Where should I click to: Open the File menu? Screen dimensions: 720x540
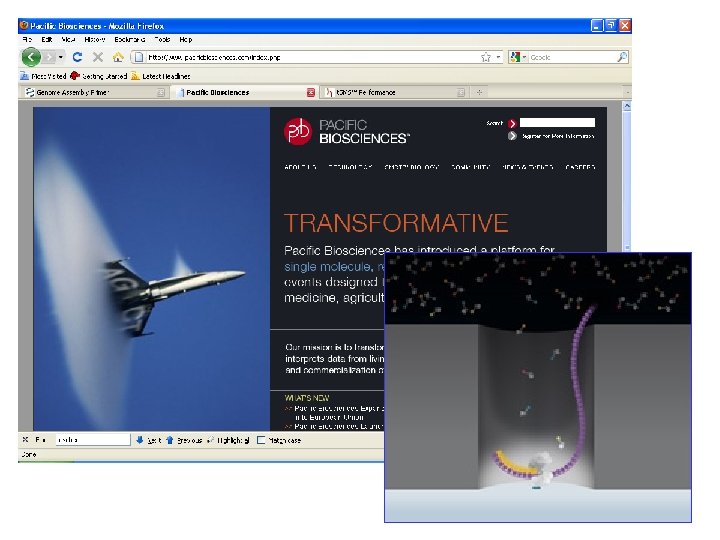click(x=27, y=39)
